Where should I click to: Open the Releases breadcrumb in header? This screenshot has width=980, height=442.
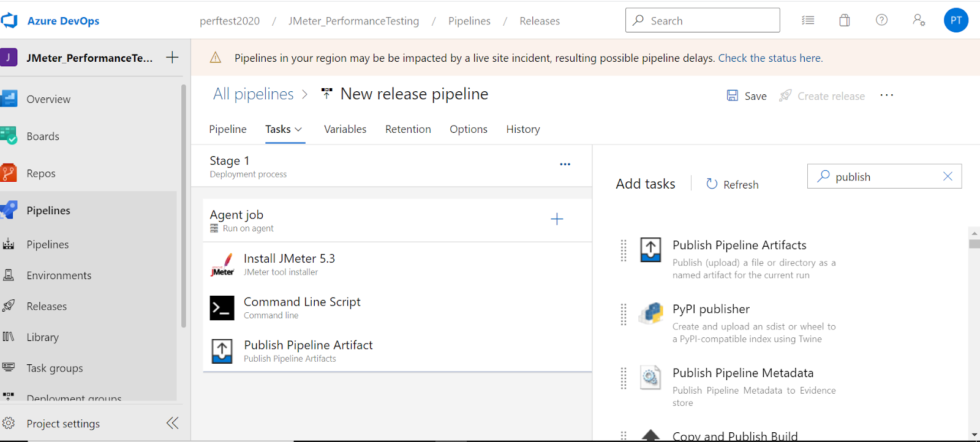pos(540,21)
